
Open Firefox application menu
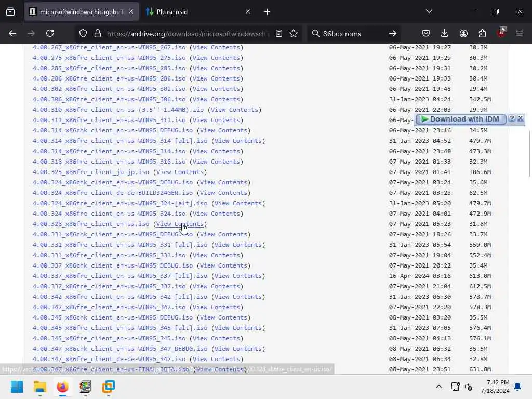click(520, 33)
